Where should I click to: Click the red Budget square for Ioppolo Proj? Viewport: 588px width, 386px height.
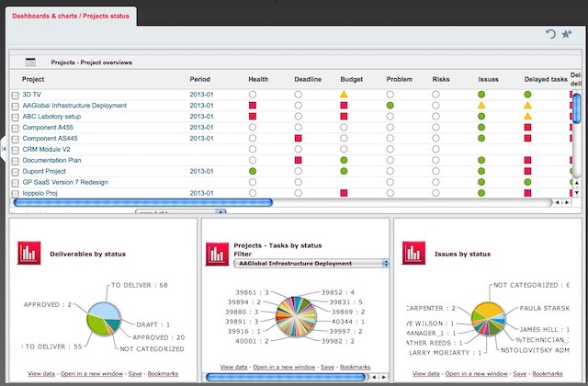coord(344,193)
